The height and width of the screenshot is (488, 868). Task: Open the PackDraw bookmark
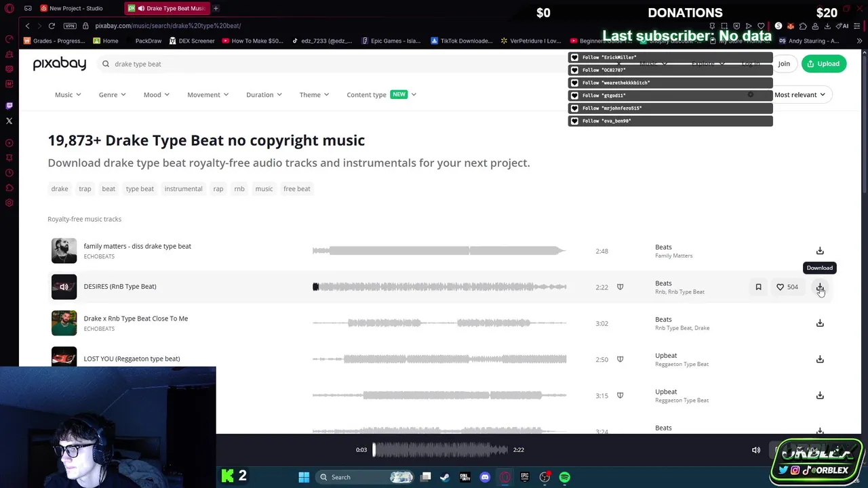click(x=143, y=41)
